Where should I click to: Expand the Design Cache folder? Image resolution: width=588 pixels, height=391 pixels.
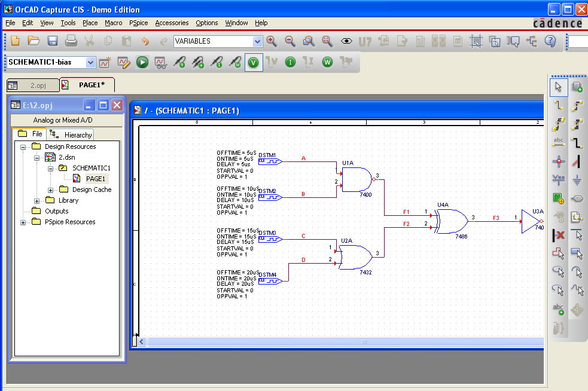tap(50, 190)
